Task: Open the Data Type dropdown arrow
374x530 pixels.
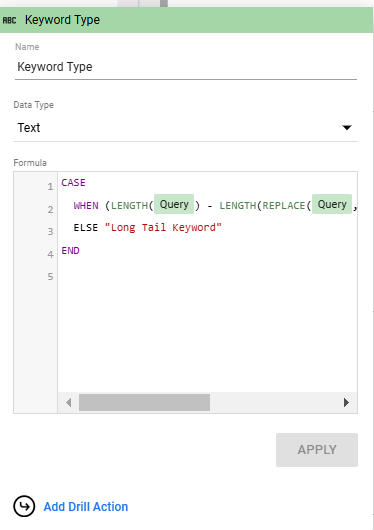Action: 347,127
